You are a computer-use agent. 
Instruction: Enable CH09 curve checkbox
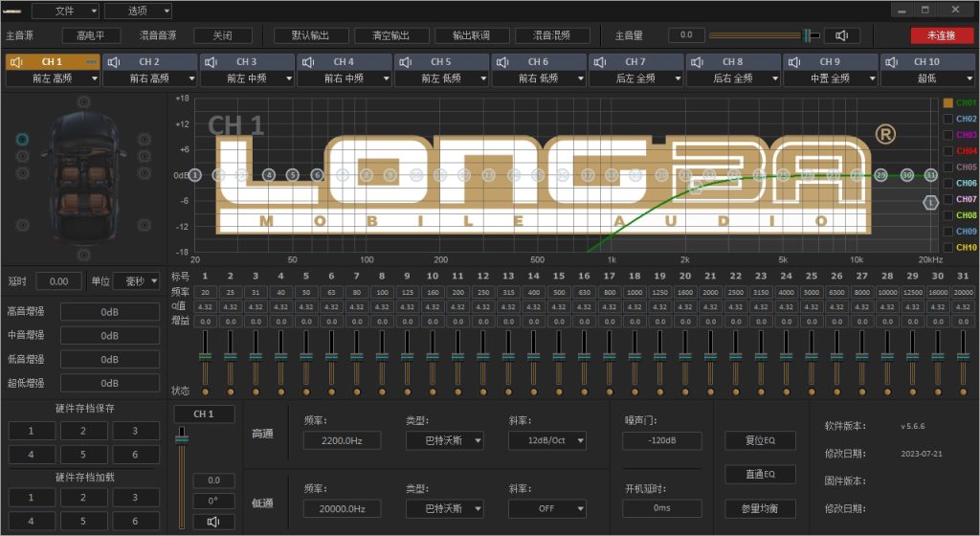point(948,231)
